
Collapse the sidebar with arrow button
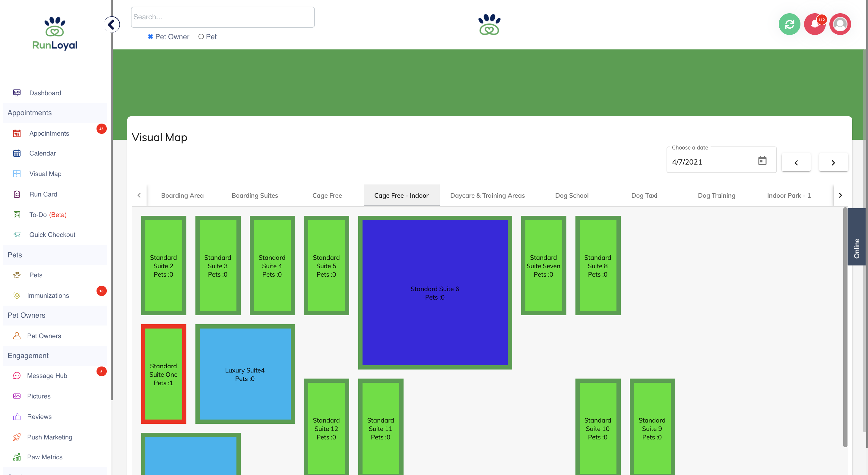[112, 25]
